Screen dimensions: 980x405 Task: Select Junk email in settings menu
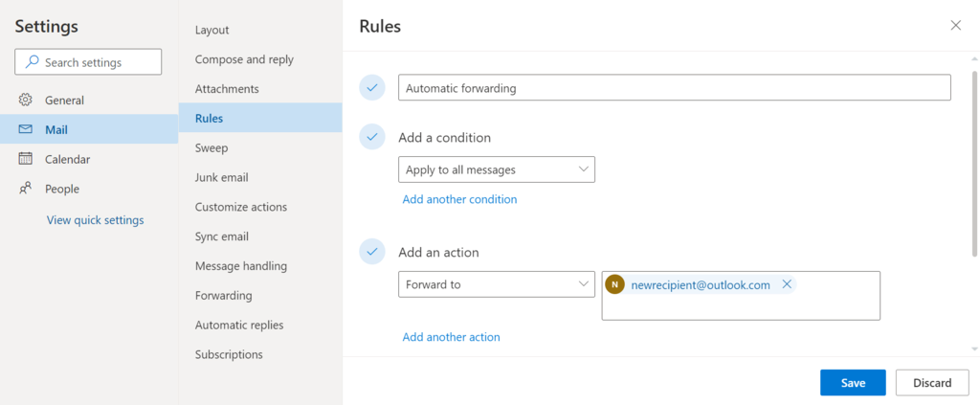[x=221, y=177]
